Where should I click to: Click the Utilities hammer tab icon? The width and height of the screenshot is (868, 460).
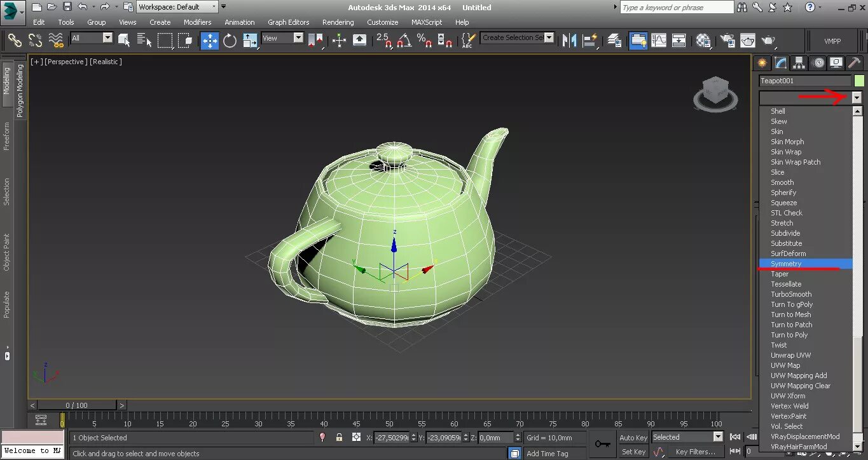coord(854,63)
